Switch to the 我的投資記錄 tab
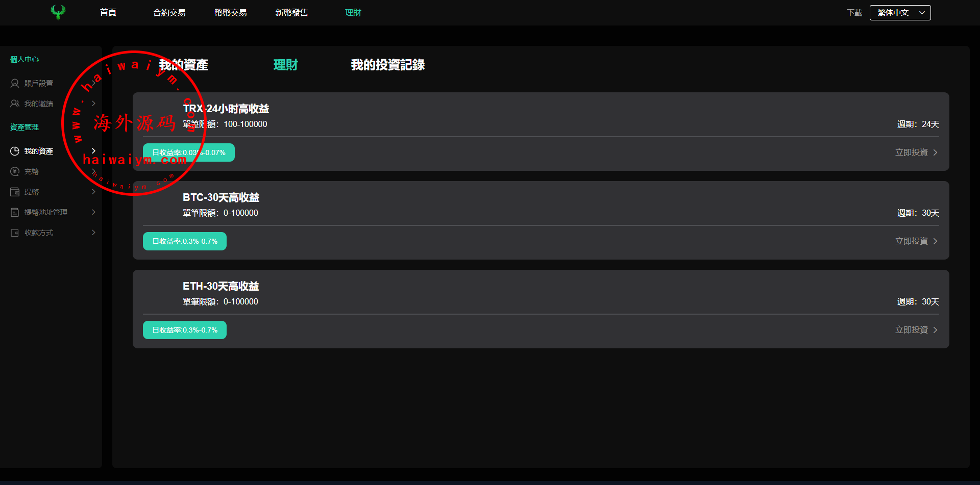Screen dimensions: 980x485 387,65
